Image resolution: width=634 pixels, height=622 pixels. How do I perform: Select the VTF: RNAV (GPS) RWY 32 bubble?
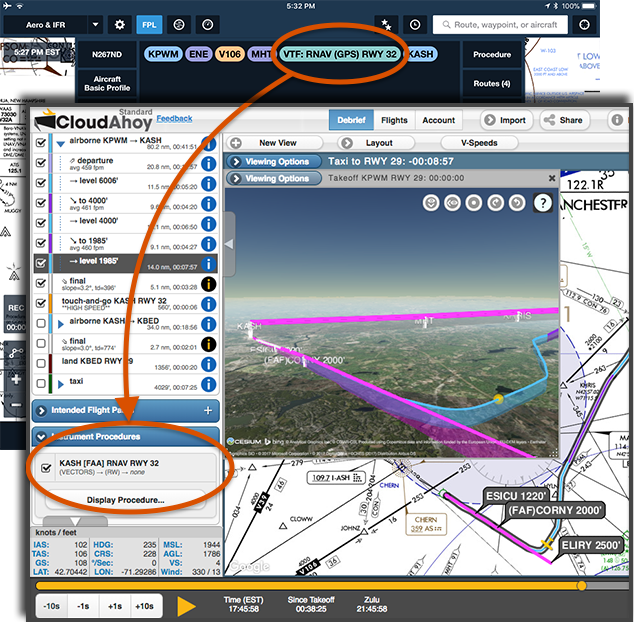coord(340,54)
